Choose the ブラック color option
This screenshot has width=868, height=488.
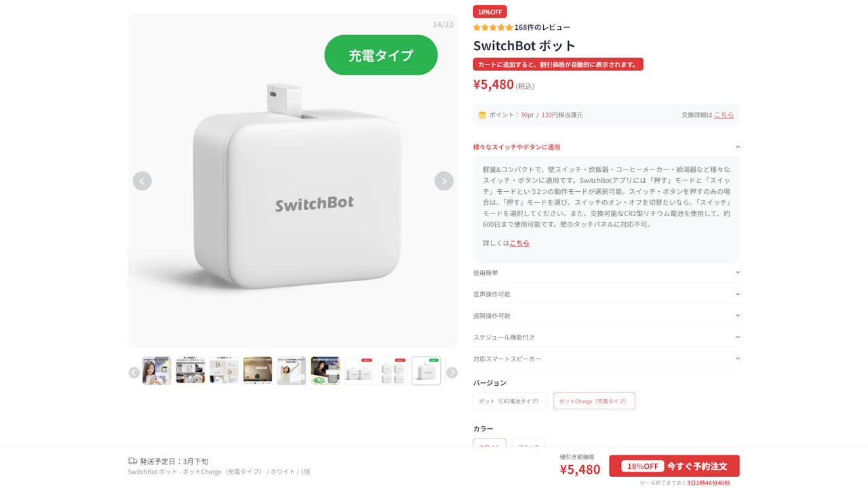(x=528, y=446)
